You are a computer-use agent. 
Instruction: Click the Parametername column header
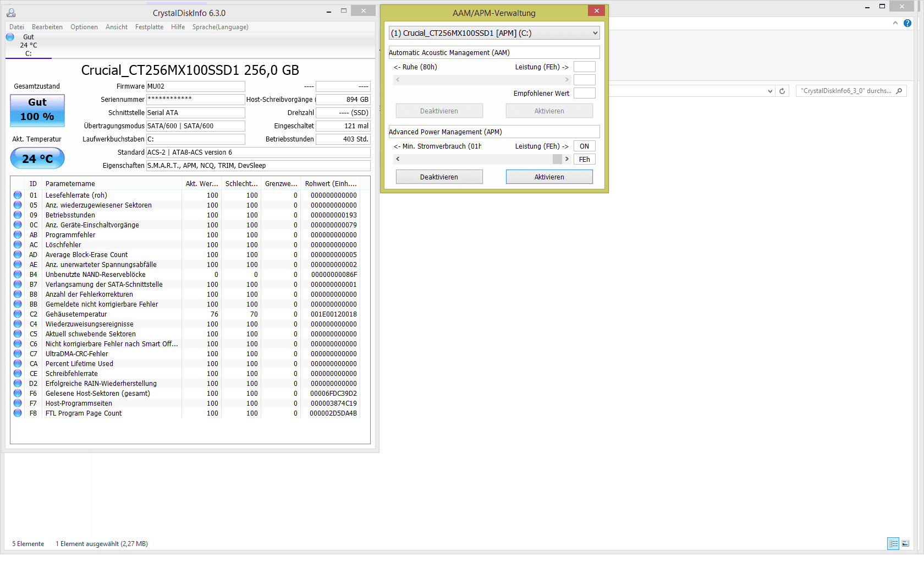coord(112,184)
